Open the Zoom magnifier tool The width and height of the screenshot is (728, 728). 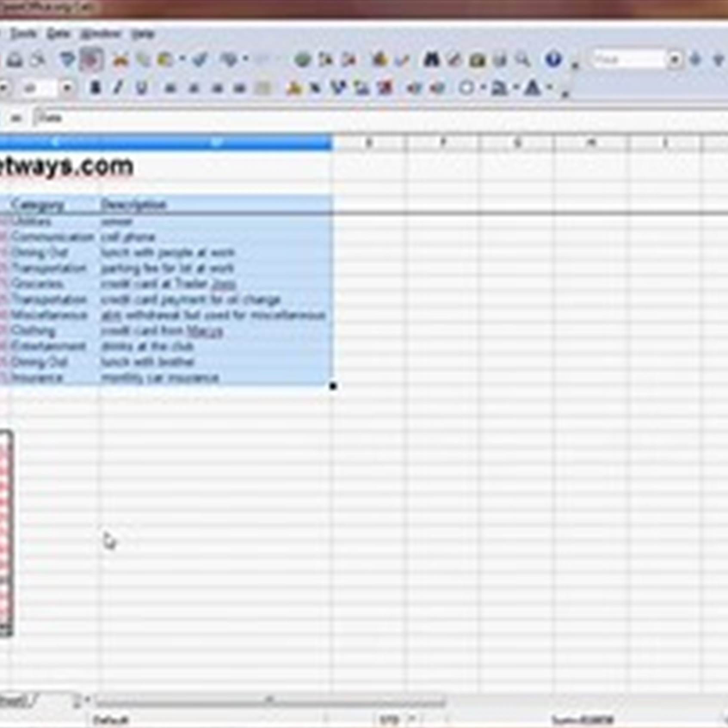(523, 60)
